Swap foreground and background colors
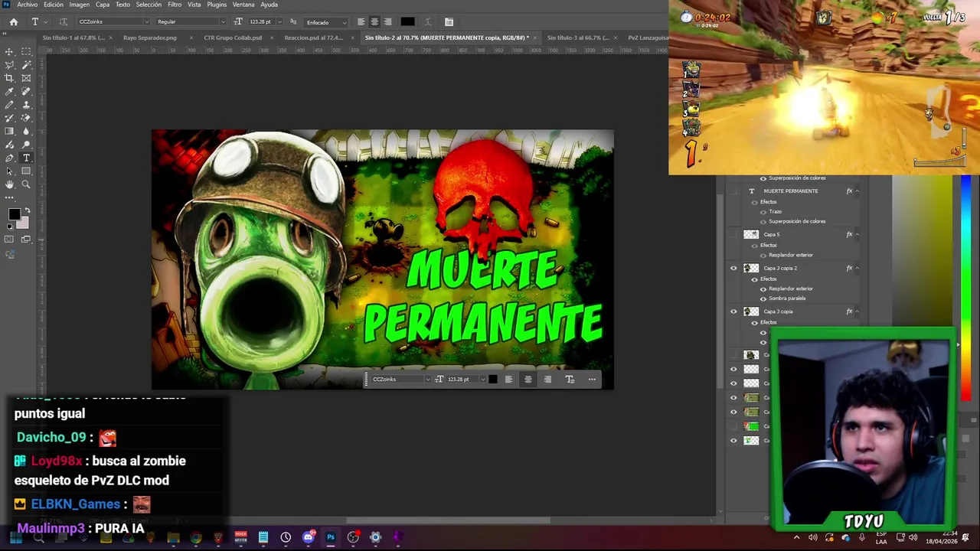 pyautogui.click(x=27, y=210)
